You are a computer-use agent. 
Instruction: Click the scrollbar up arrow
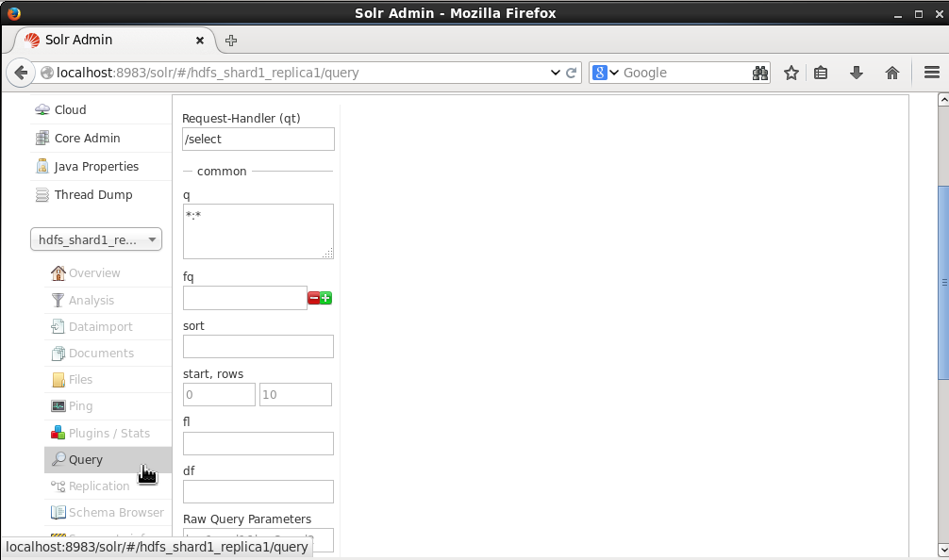point(943,100)
